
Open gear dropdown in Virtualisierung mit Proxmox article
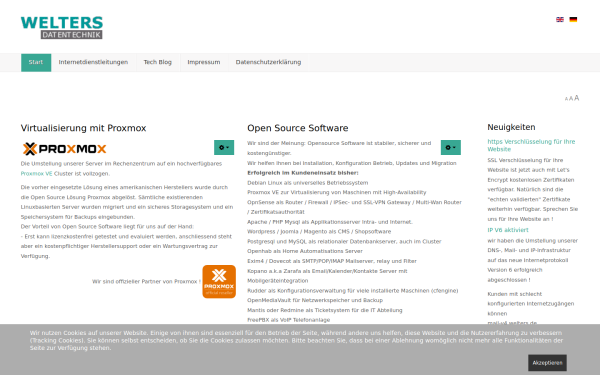[224, 147]
